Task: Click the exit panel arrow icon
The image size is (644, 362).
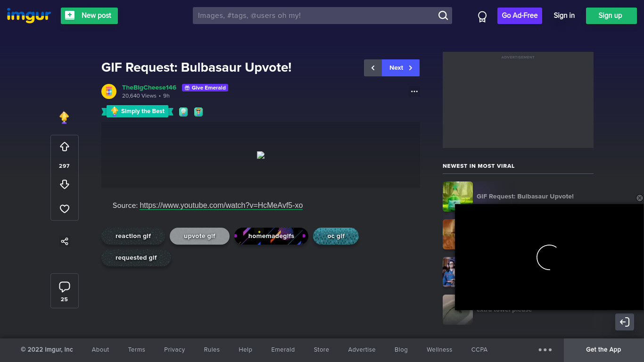Action: 625,322
